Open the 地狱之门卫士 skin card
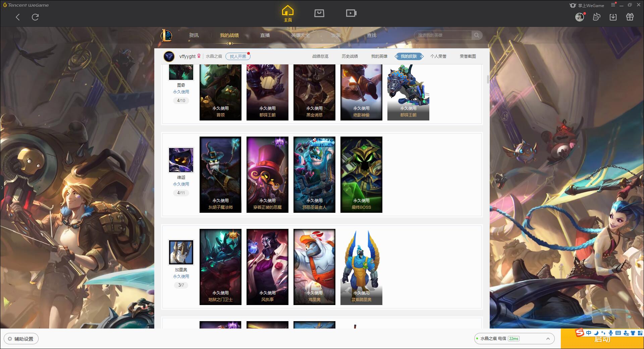 click(220, 267)
